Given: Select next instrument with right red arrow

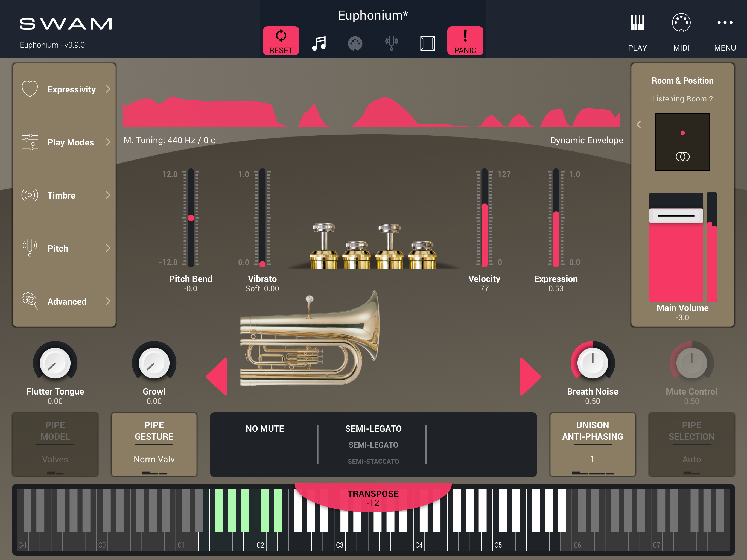Looking at the screenshot, I should tap(530, 377).
